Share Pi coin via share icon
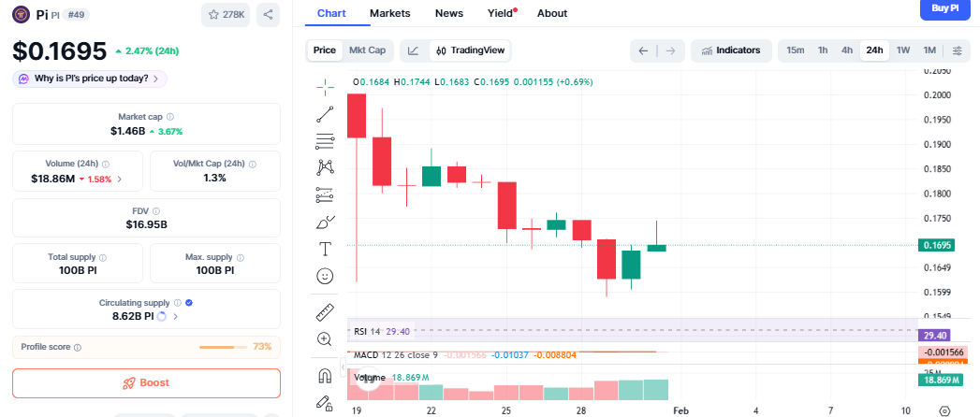The image size is (980, 417). [x=269, y=14]
